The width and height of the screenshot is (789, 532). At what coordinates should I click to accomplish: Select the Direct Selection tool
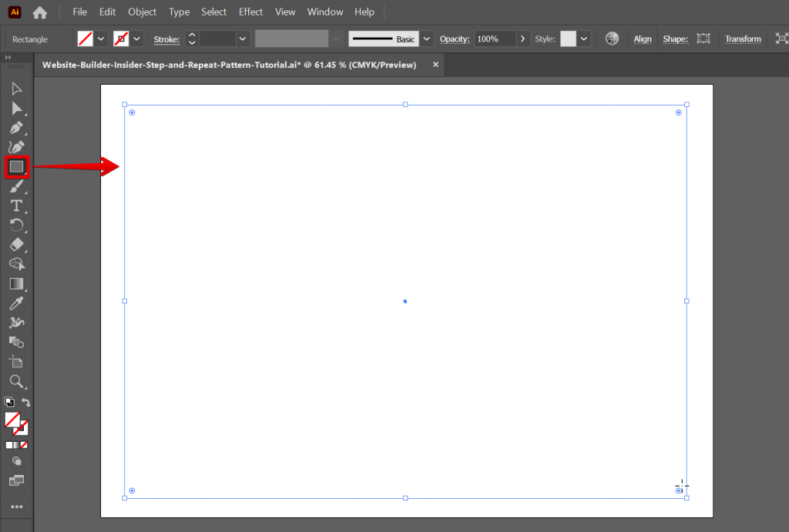[x=17, y=109]
